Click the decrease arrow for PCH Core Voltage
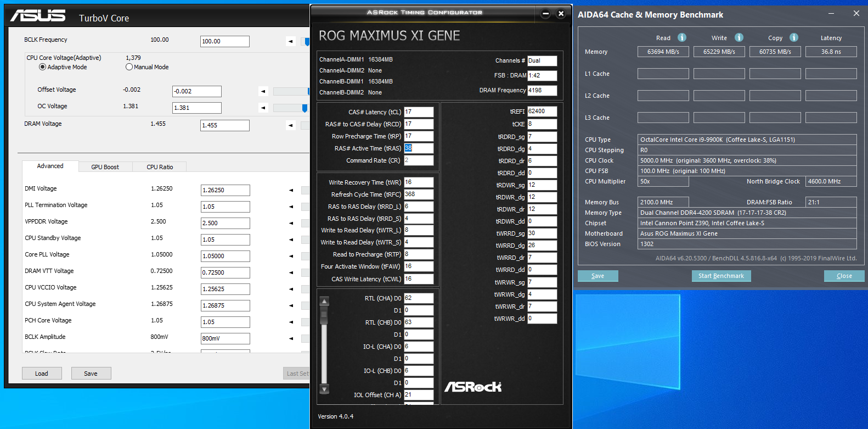868x429 pixels. (291, 322)
